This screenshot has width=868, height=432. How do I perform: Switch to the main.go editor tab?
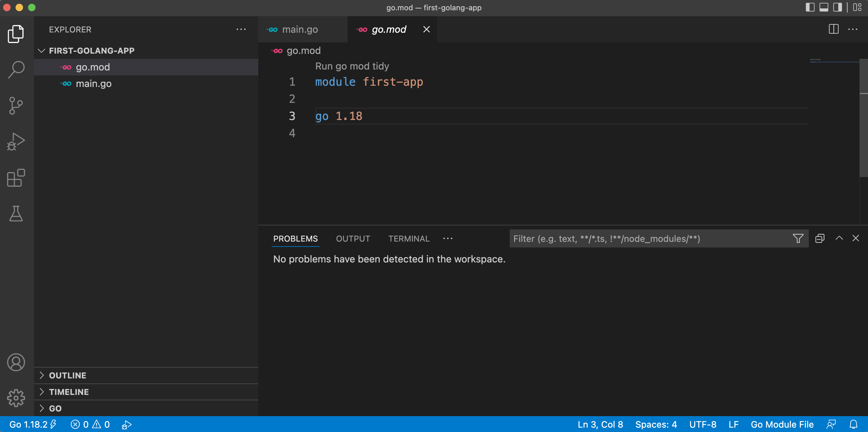tap(303, 29)
